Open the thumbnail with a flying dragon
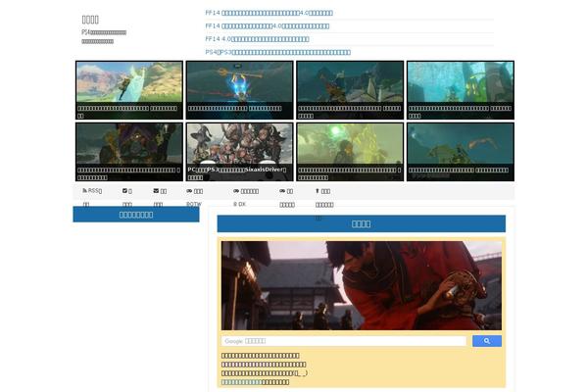Screen dimensions: 588x392 pos(461,152)
